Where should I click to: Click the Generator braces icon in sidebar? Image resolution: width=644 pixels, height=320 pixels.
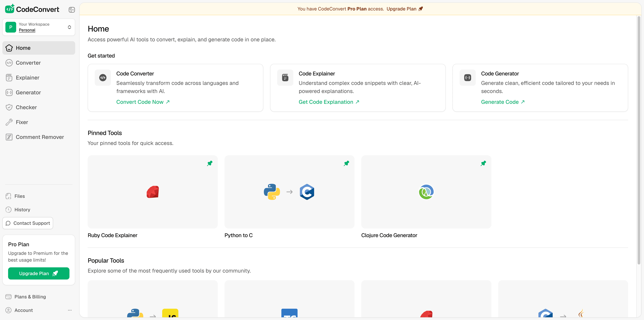coord(9,92)
